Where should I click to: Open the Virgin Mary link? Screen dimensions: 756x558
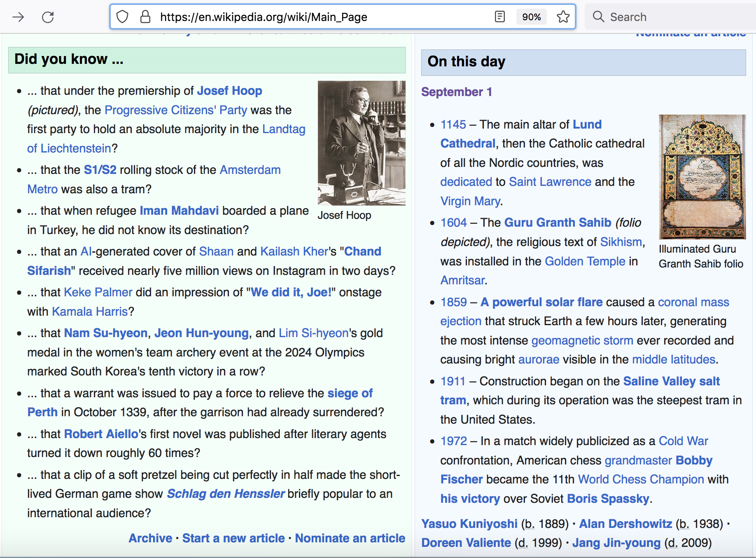470,201
